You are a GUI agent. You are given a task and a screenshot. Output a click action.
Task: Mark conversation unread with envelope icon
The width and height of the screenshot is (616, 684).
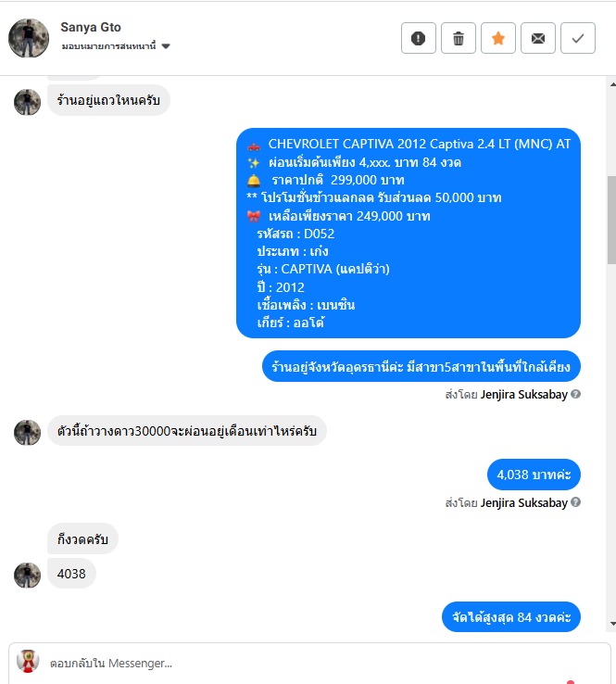pyautogui.click(x=538, y=38)
